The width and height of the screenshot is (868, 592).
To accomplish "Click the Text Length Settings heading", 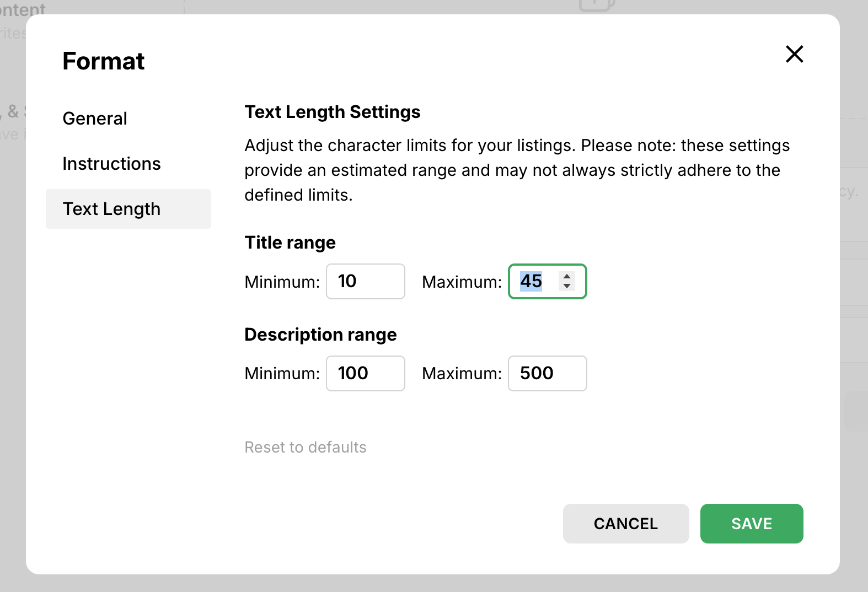I will coord(332,112).
